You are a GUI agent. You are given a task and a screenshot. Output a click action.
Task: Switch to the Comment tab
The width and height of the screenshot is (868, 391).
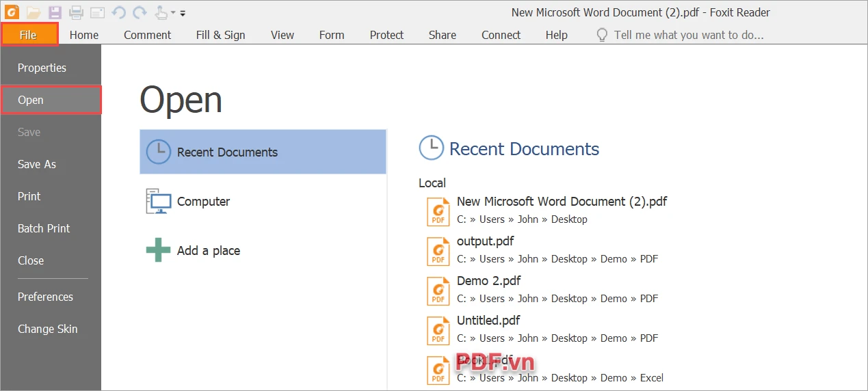click(x=148, y=35)
